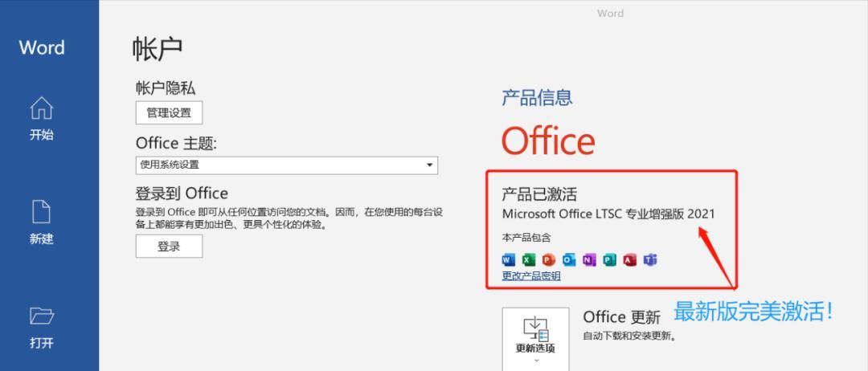Click the 管理设置 privacy button
Screen dimensions: 868x371
[x=169, y=112]
